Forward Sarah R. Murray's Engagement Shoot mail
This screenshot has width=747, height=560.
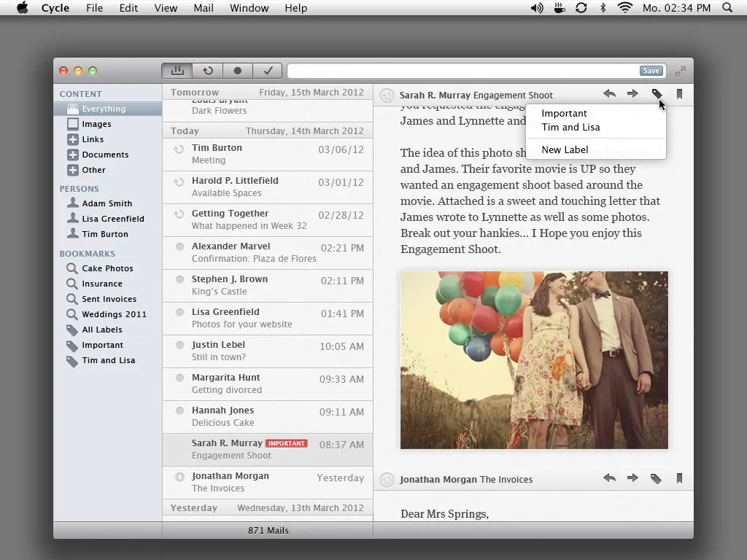click(632, 94)
